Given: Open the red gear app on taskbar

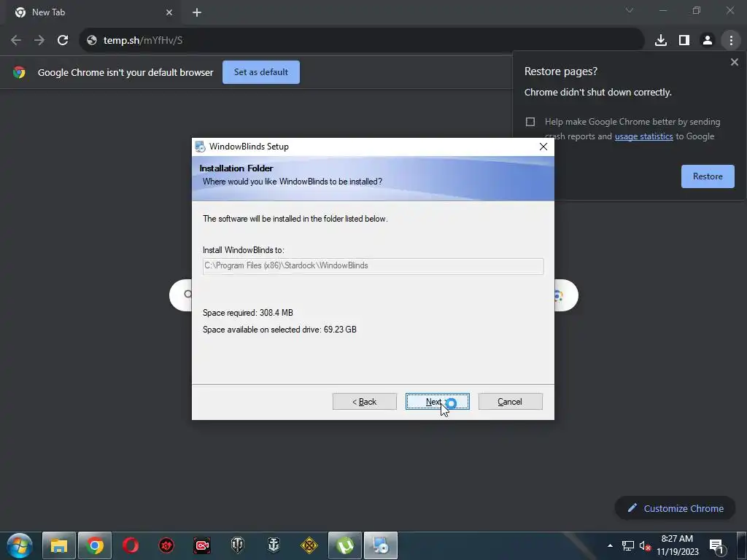Looking at the screenshot, I should (x=166, y=545).
